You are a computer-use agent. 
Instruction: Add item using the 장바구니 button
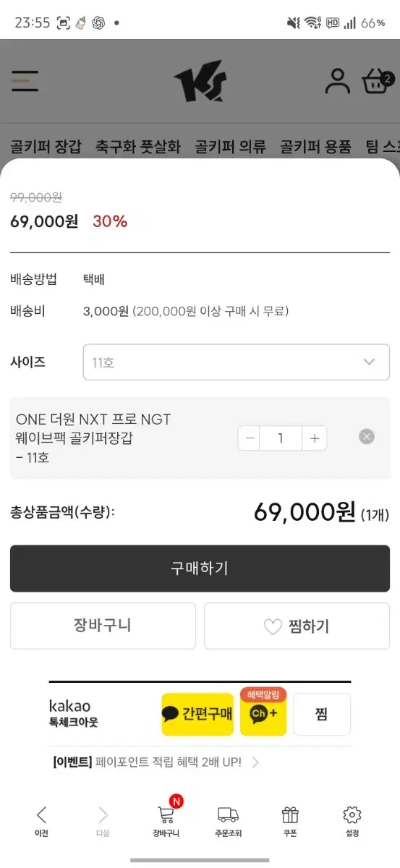click(103, 626)
